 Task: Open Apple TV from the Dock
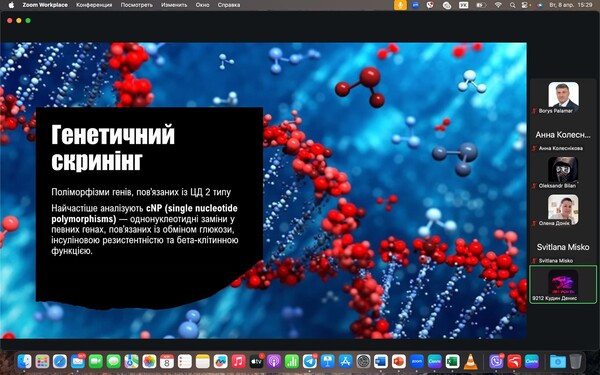(x=256, y=361)
